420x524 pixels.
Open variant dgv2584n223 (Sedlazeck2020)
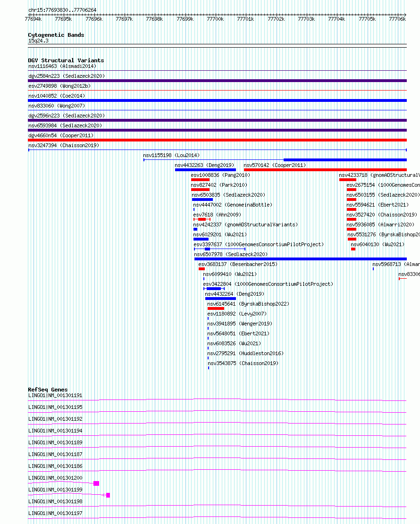click(x=67, y=76)
